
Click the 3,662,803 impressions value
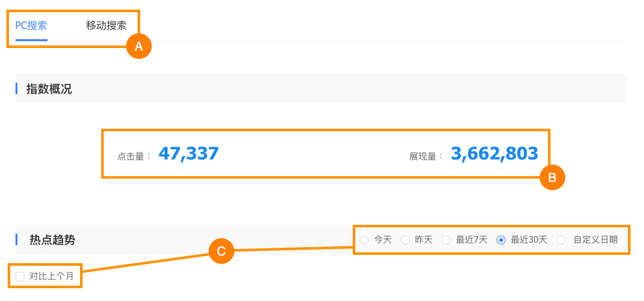click(x=494, y=154)
